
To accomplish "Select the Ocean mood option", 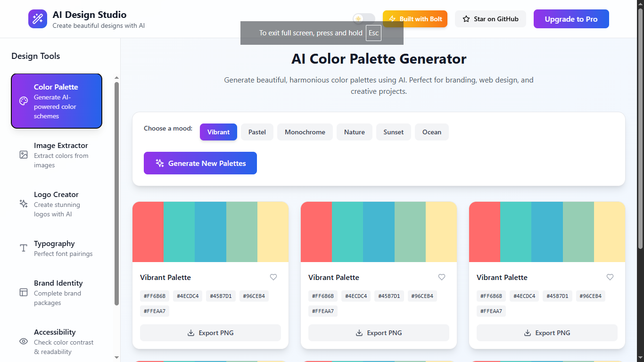I will (431, 132).
